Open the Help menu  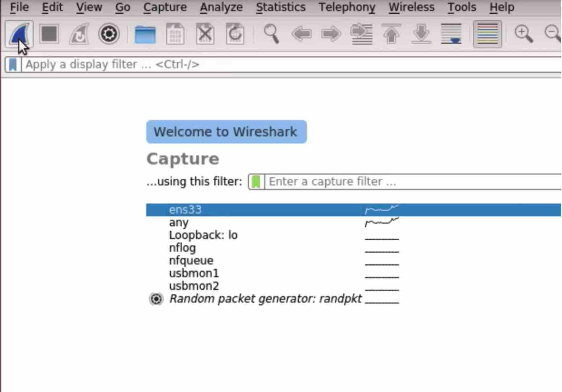tap(502, 7)
